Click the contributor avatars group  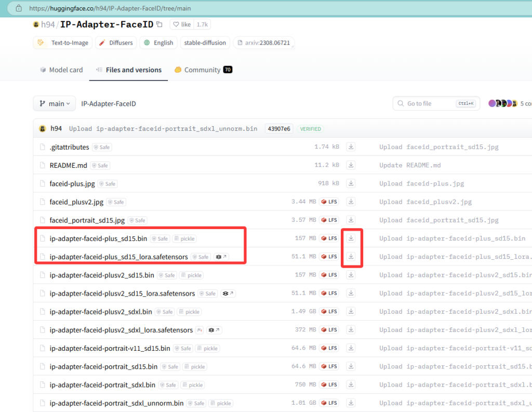pyautogui.click(x=503, y=103)
